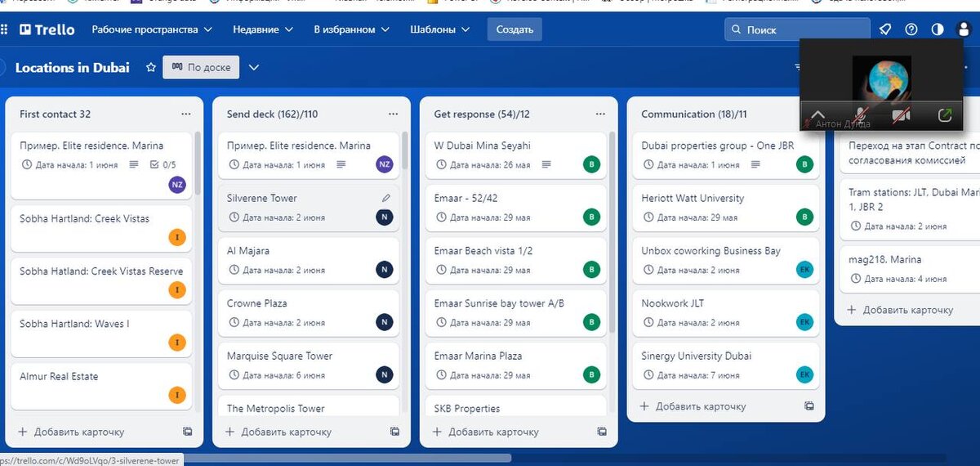980x466 pixels.
Task: Click Get response list vertical scrollbar
Action: [x=612, y=233]
